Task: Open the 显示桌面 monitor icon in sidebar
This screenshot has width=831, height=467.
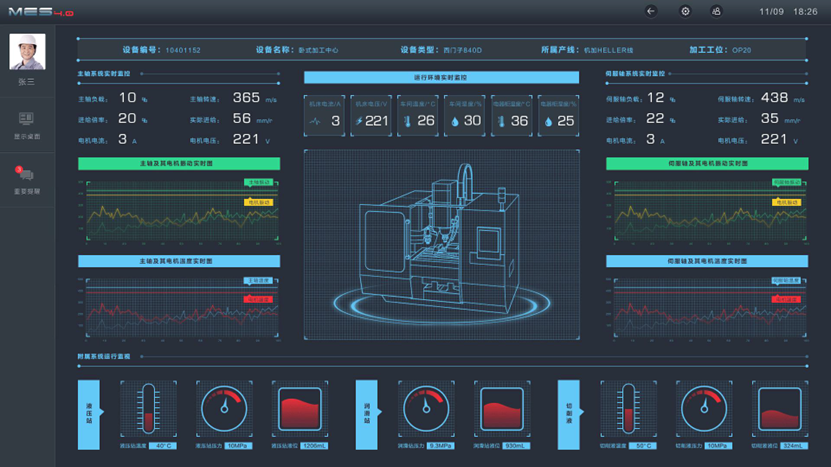Action: tap(27, 121)
